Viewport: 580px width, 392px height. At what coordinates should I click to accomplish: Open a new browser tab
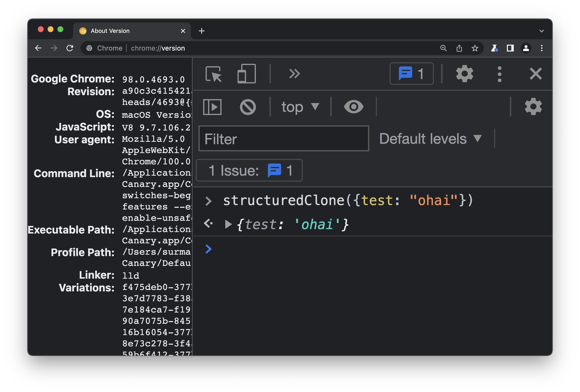click(x=202, y=30)
